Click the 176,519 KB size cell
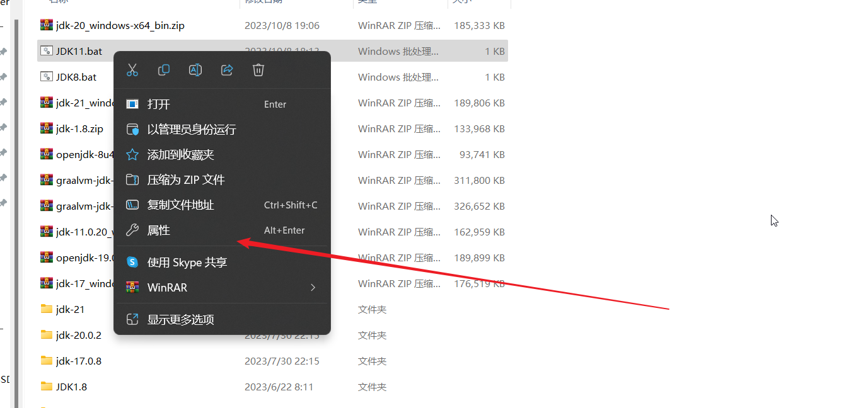Image resolution: width=868 pixels, height=408 pixels. pos(479,283)
